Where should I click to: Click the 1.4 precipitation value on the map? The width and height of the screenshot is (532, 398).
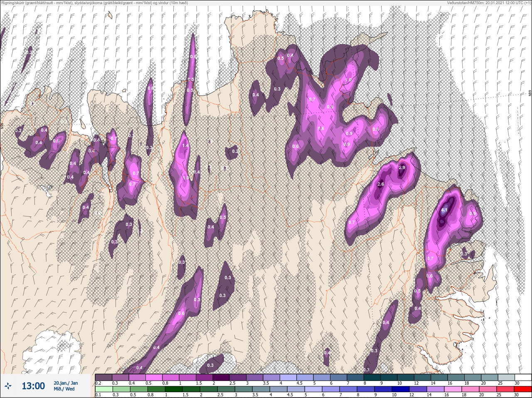pyautogui.click(x=185, y=146)
